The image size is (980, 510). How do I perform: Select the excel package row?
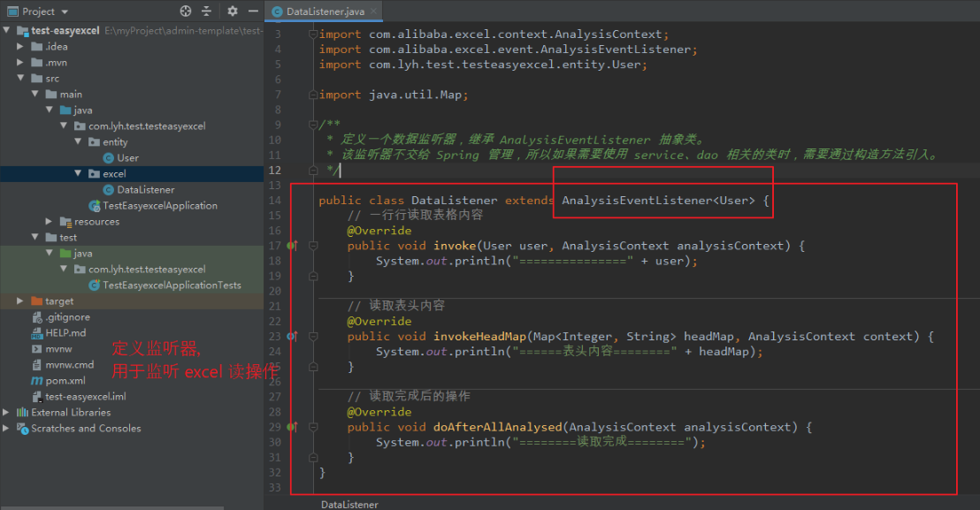pyautogui.click(x=132, y=174)
